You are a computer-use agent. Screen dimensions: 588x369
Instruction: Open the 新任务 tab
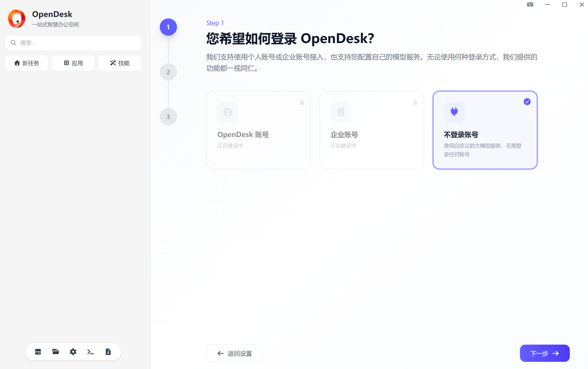click(26, 63)
